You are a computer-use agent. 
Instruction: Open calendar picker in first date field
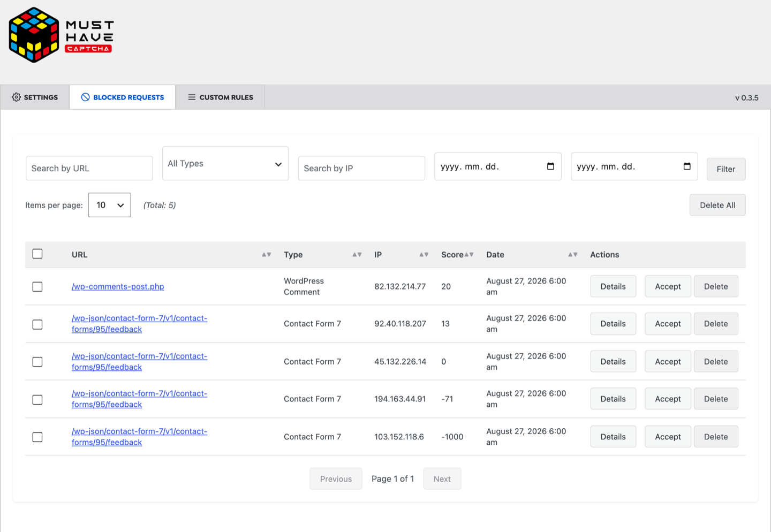(550, 166)
